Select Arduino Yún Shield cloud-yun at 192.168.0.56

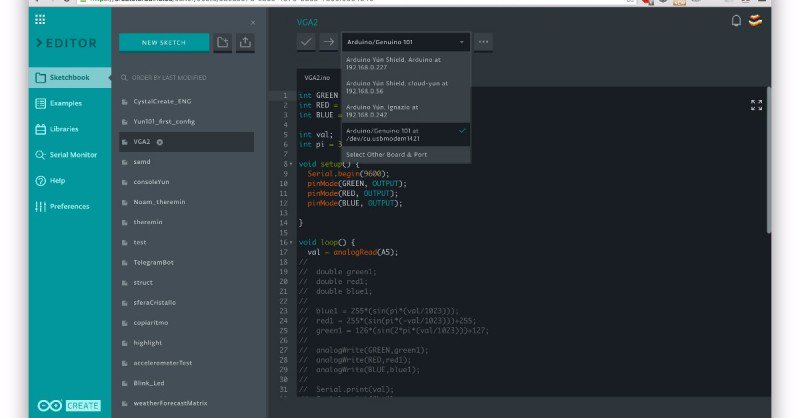point(406,87)
